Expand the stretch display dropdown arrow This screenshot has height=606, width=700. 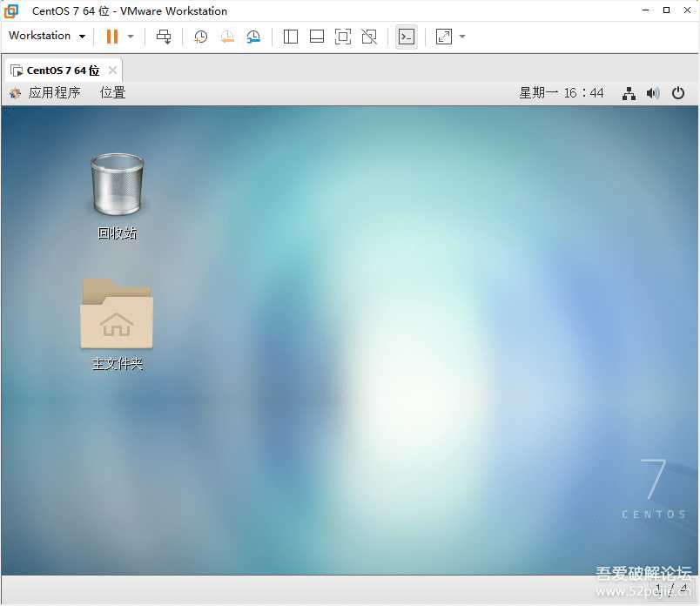pos(462,37)
